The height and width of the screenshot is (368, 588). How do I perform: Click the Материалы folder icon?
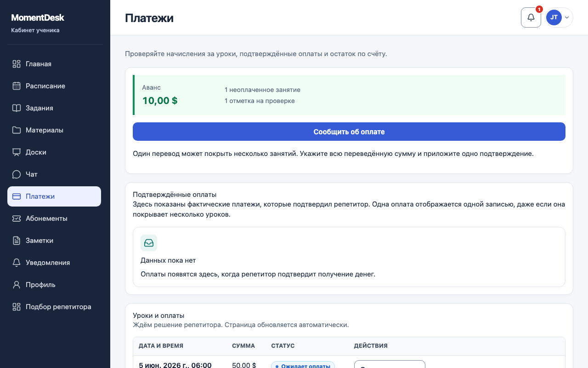pos(17,130)
